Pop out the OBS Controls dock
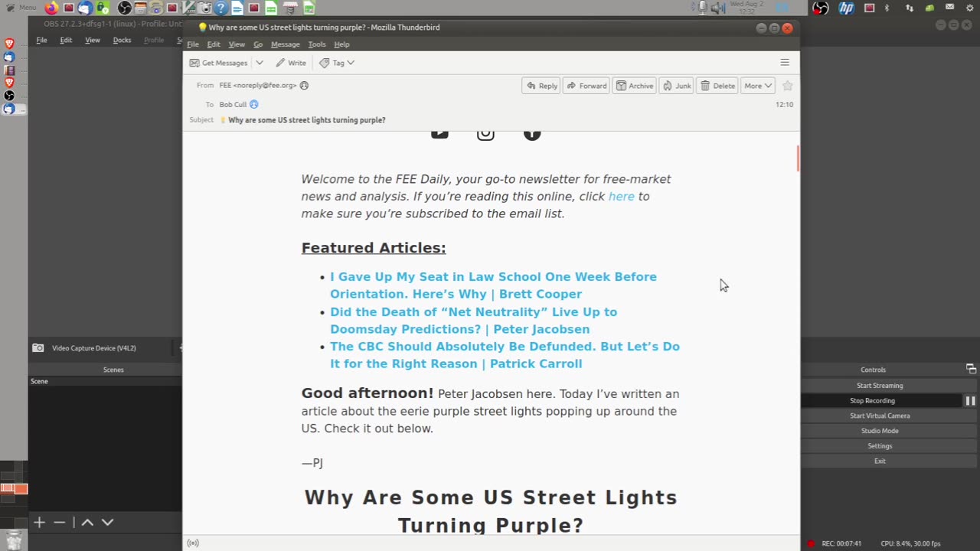This screenshot has width=980, height=551. click(971, 369)
